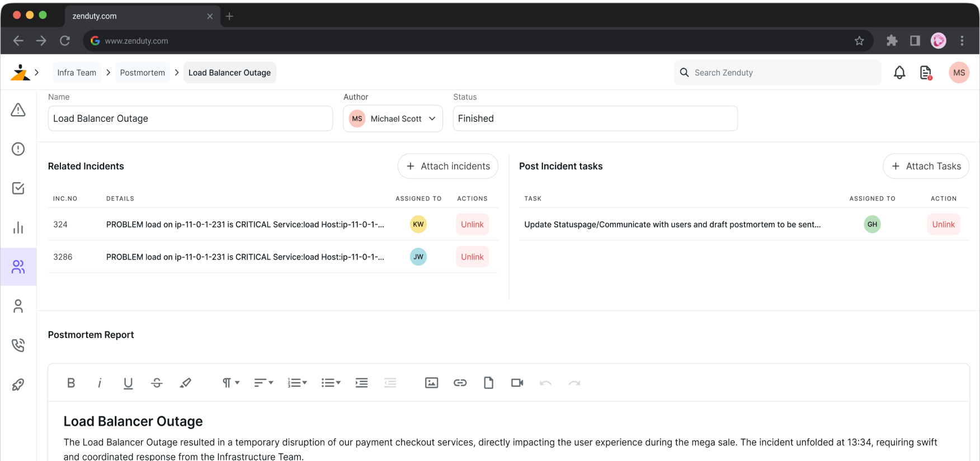Click the Search Zenduty field

[x=778, y=73]
